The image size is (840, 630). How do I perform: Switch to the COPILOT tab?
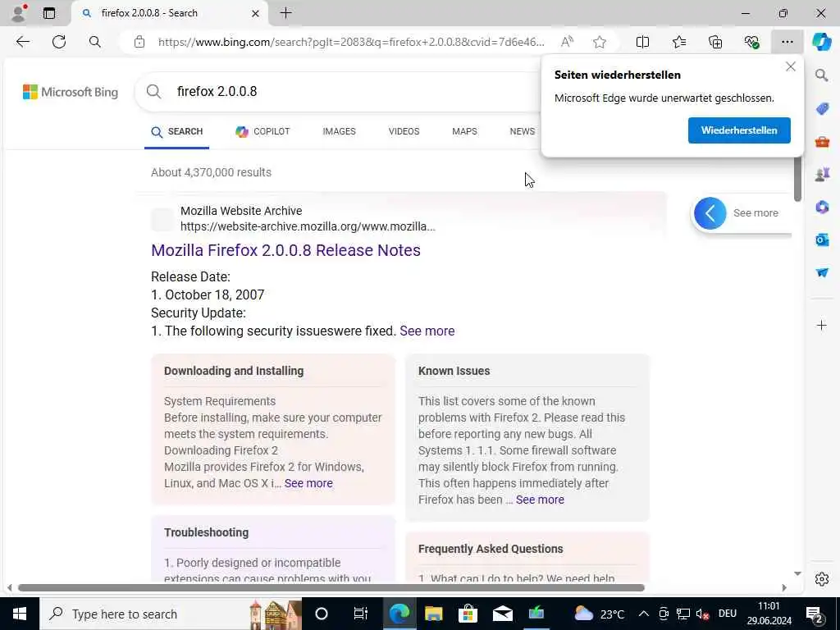(262, 131)
